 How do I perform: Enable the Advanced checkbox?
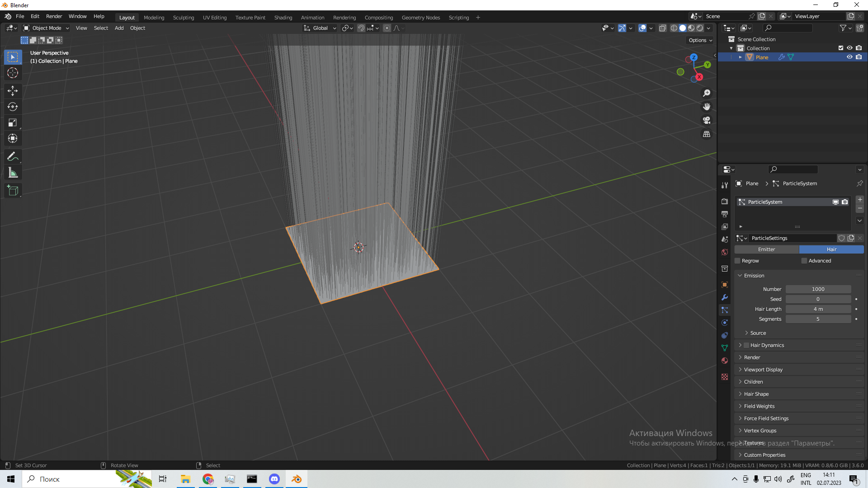(x=804, y=261)
